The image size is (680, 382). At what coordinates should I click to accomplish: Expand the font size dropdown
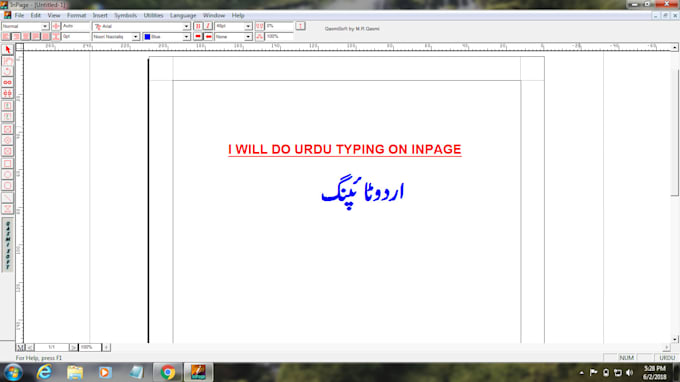click(x=248, y=26)
